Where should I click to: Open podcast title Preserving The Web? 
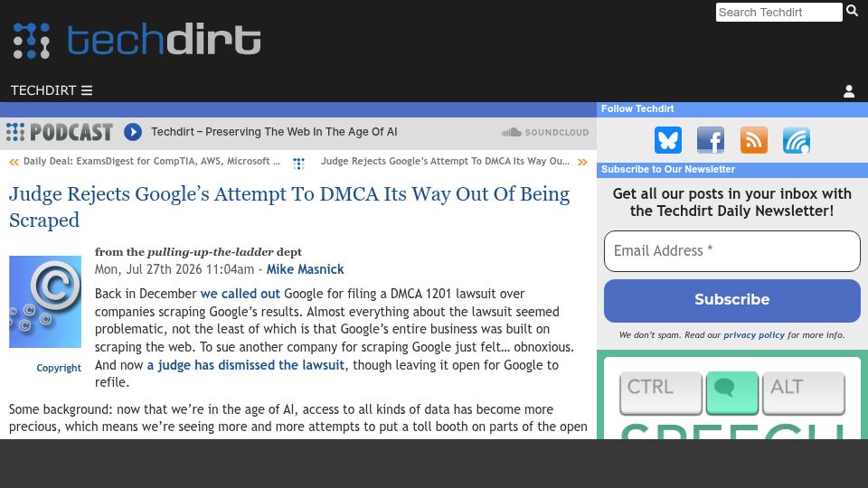274,132
